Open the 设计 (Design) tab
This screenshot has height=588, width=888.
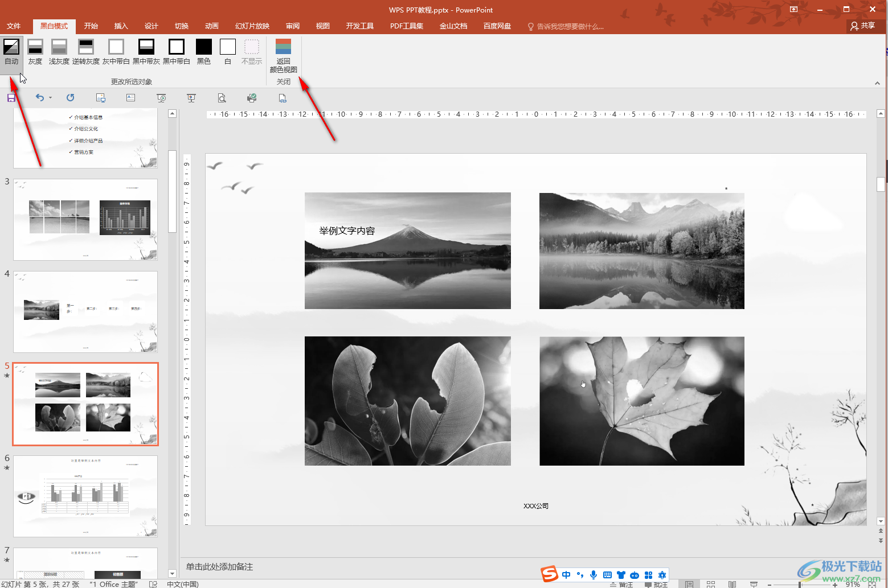coord(152,26)
